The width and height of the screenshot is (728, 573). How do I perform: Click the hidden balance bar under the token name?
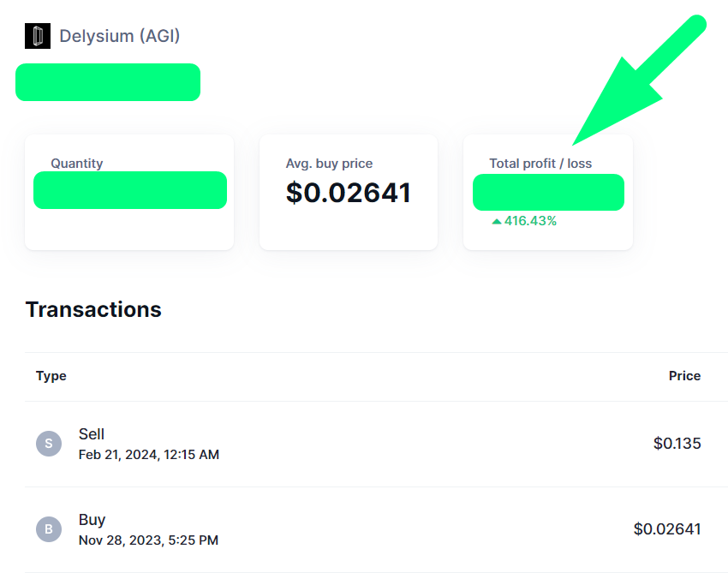[x=107, y=82]
